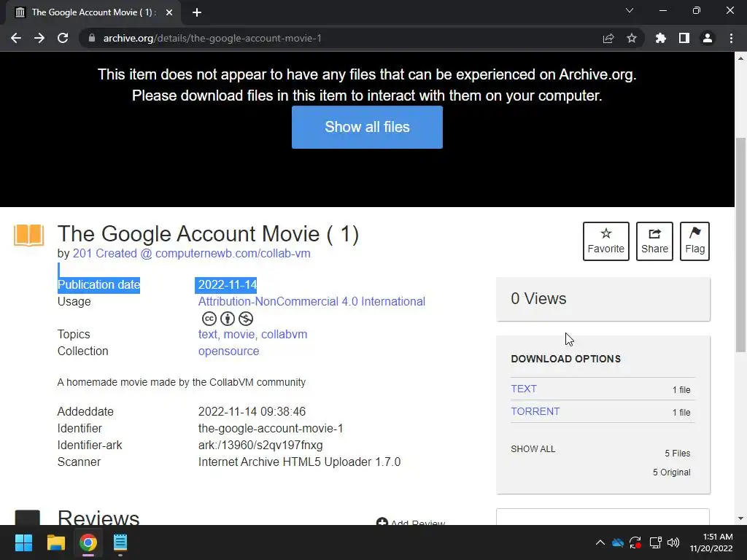Click the Addeddate 2022-11-14 09:38:46 value

pos(252,411)
